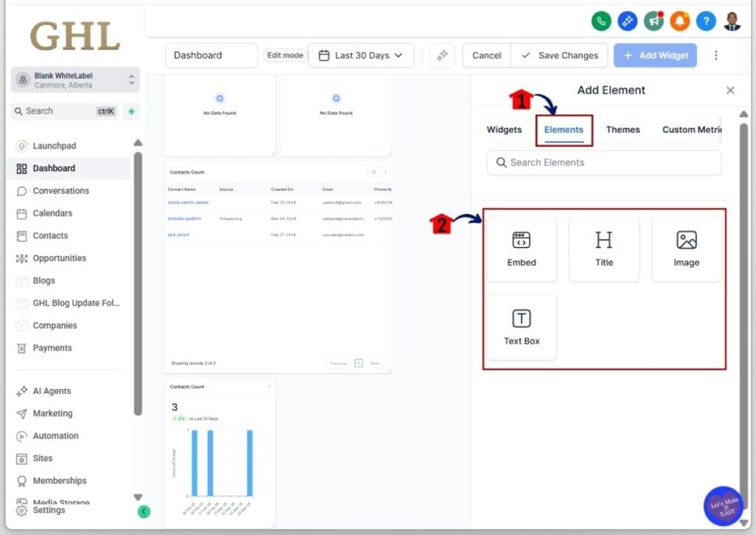Click the Add Widget button
Viewport: 756px width, 535px height.
point(654,55)
